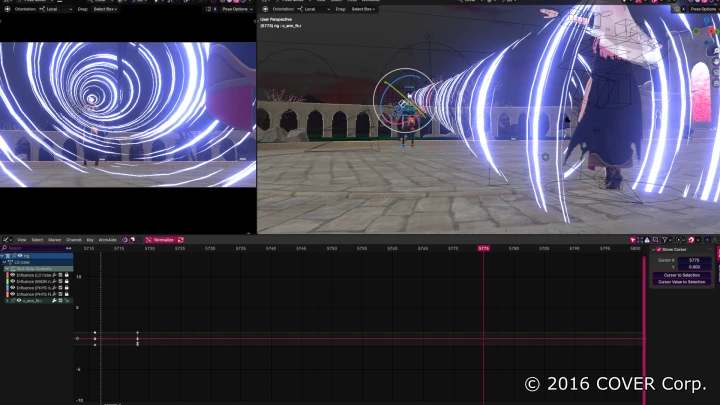
Task: Click modifier wrench on c_arm_fk.r channel
Action: click(x=54, y=301)
